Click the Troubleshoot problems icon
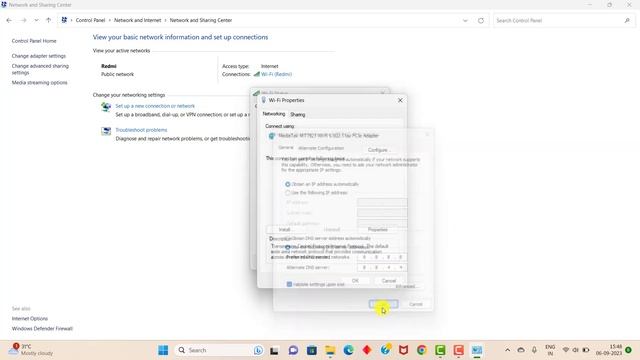Screen dimensions: 640x360 coord(106,131)
